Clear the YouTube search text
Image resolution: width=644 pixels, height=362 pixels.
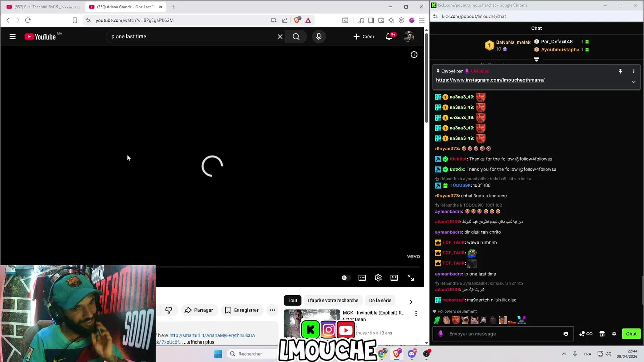pyautogui.click(x=280, y=36)
